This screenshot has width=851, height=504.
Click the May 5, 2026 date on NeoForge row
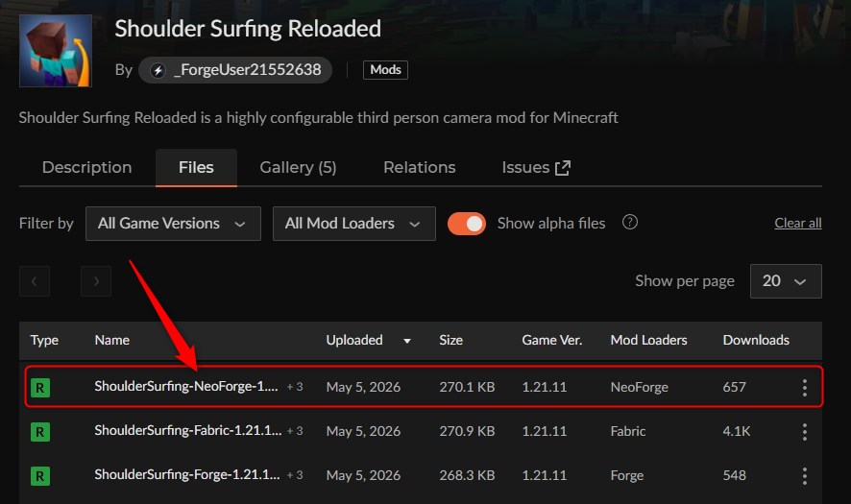(363, 387)
